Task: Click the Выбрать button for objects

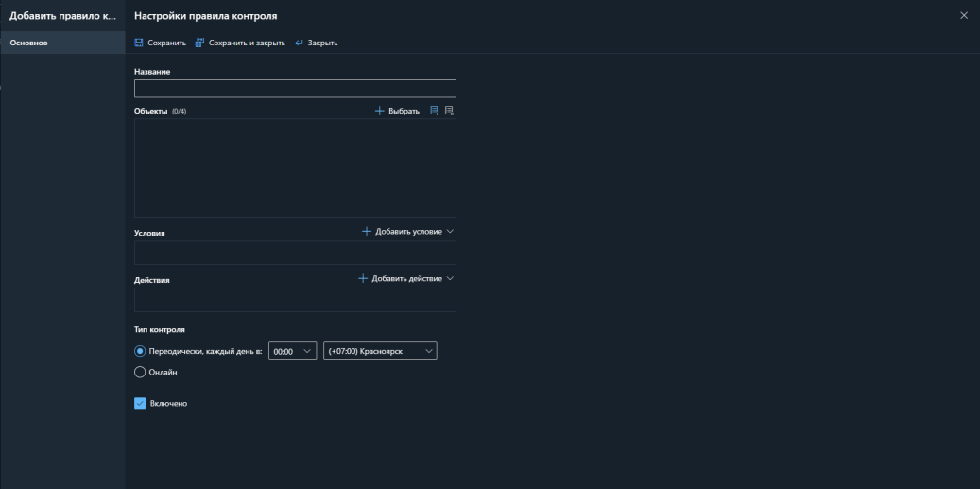Action: 404,111
